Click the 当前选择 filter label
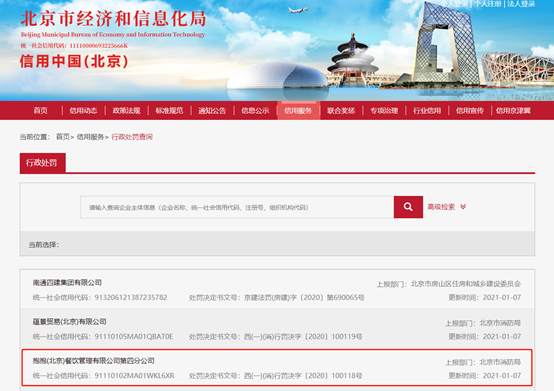The image size is (554, 391). [x=44, y=245]
